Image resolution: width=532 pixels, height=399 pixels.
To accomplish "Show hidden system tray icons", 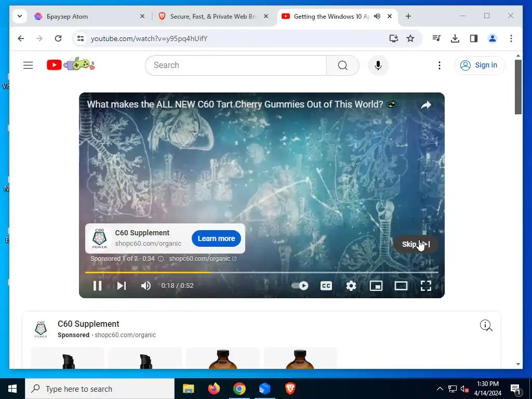I will click(x=440, y=389).
